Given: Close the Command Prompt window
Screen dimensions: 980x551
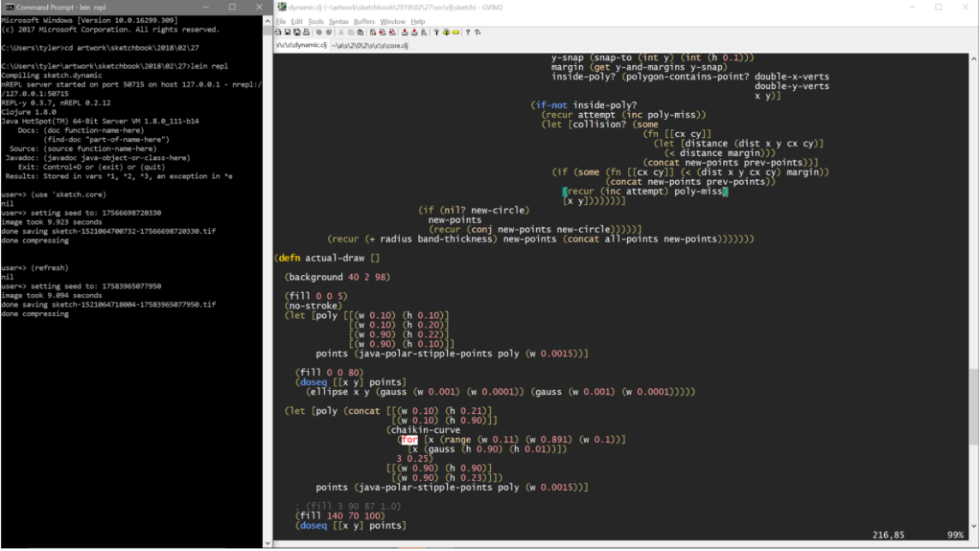Looking at the screenshot, I should point(259,7).
